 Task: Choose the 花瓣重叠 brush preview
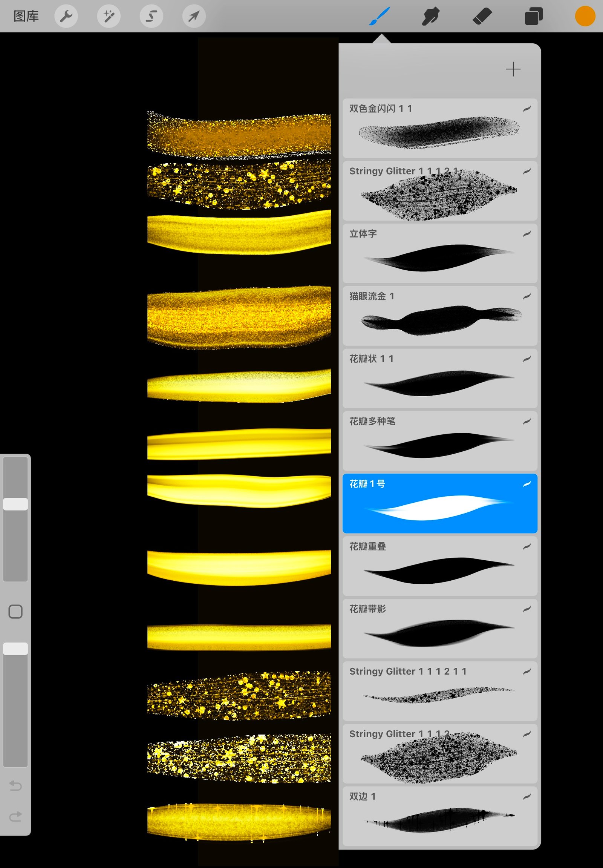coord(440,566)
